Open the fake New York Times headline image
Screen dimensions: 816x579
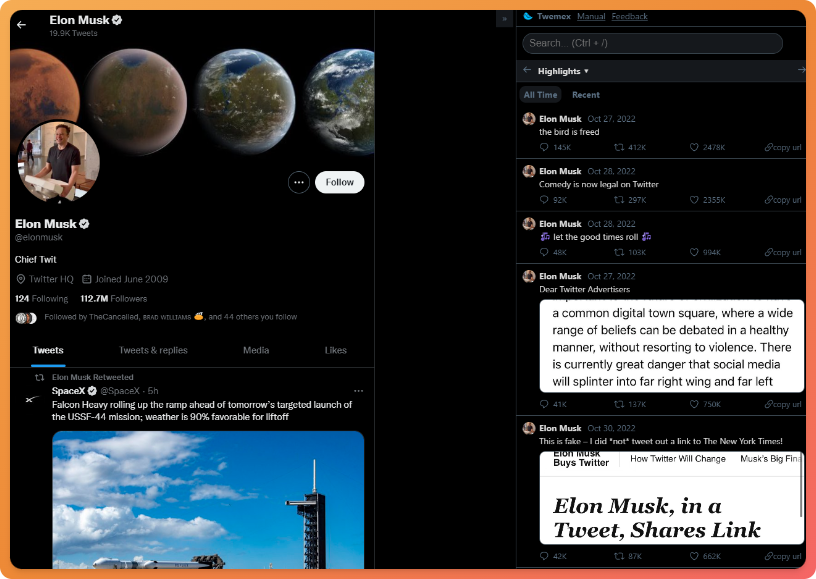(672, 498)
